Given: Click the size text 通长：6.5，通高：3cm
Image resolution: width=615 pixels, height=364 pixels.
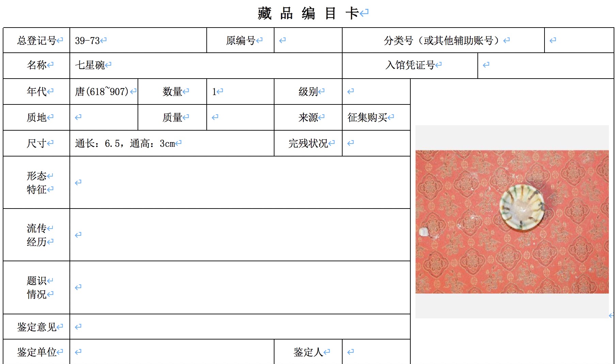Looking at the screenshot, I should point(125,144).
